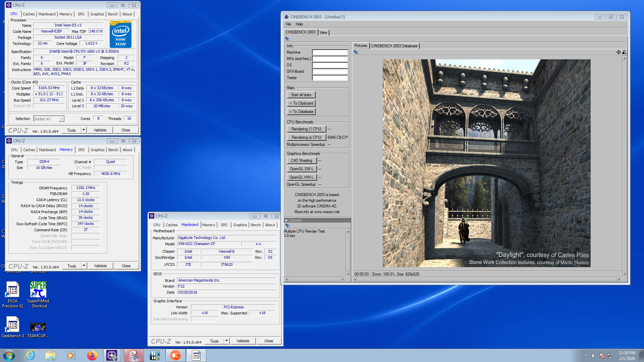Click the black bar-chart taskbar icon with shield
The width and height of the screenshot is (644, 362).
click(155, 355)
